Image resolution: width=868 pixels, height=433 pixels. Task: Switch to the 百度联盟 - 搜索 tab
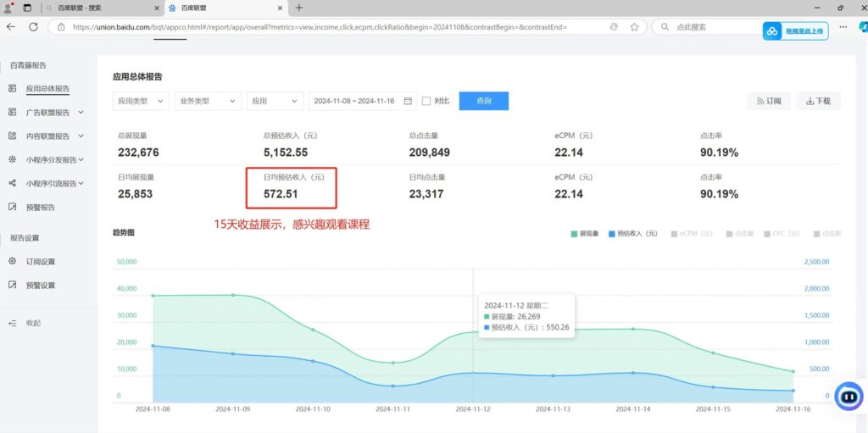(x=103, y=8)
